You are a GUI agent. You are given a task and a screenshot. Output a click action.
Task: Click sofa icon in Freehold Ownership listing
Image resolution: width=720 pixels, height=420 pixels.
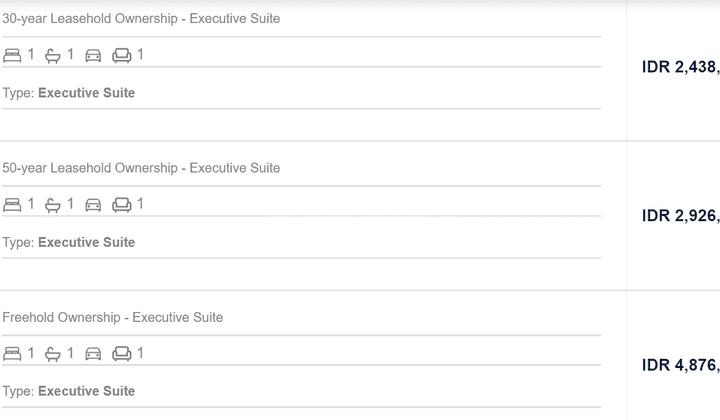(x=122, y=354)
